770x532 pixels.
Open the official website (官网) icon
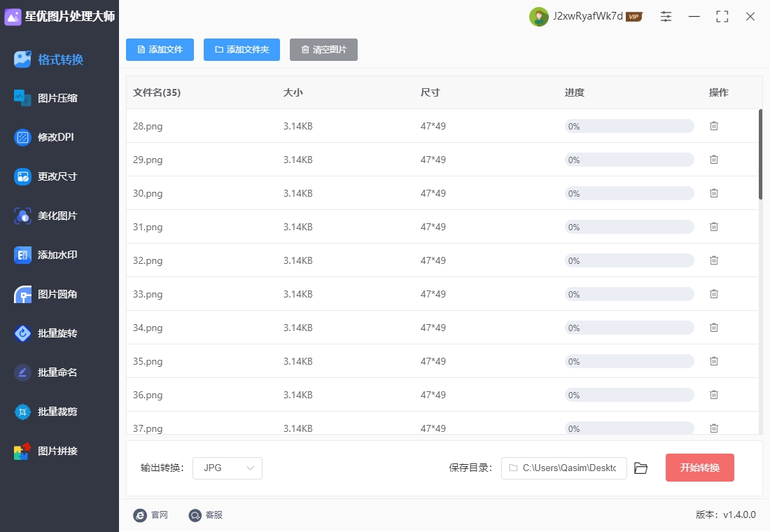point(140,515)
